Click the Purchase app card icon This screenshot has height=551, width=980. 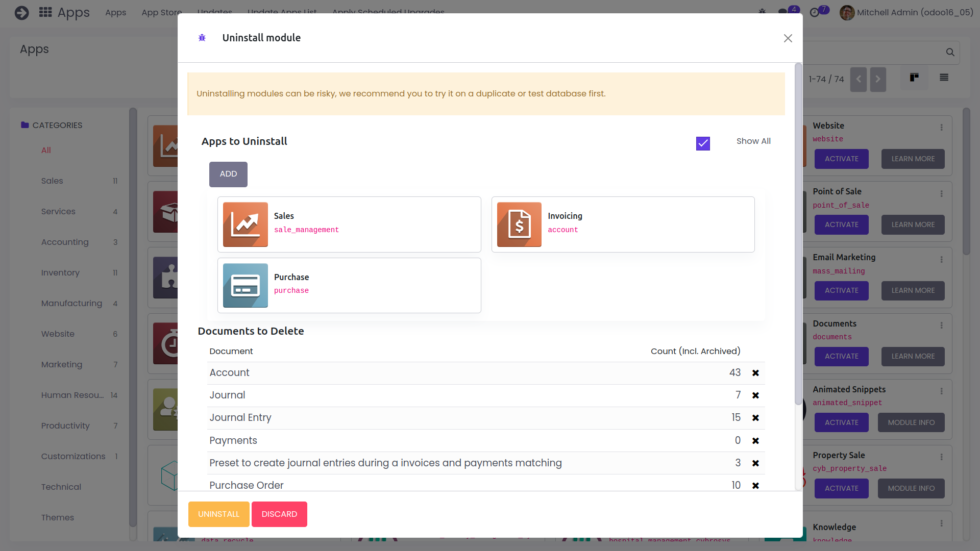point(245,285)
